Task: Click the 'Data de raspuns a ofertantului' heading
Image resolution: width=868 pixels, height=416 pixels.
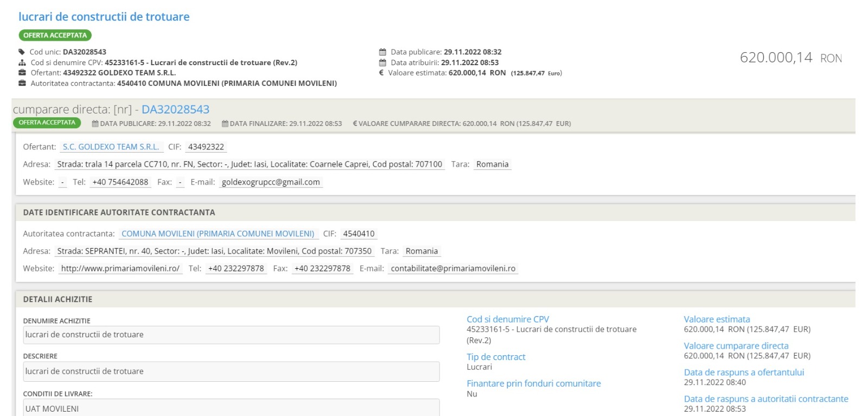Action: [744, 372]
